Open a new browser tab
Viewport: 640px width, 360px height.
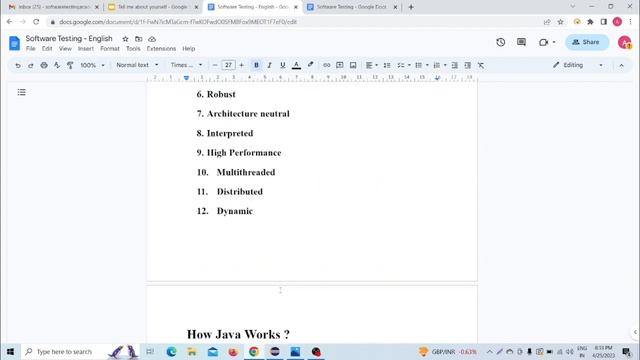point(411,7)
